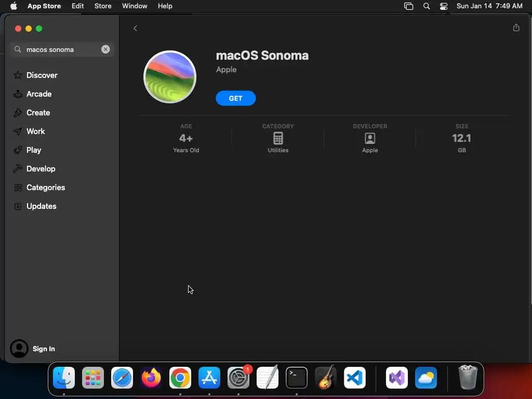Click the Stage Manager menu bar icon
532x399 pixels.
(408, 6)
